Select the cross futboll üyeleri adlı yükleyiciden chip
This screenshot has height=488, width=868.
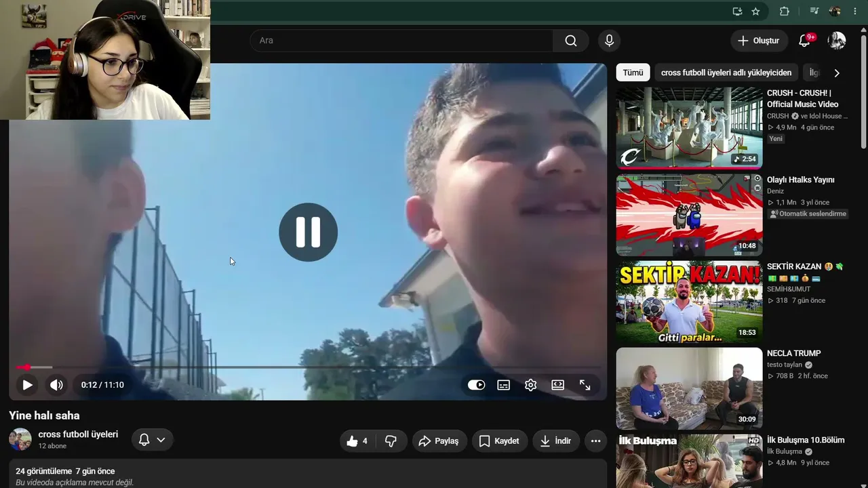pos(726,73)
